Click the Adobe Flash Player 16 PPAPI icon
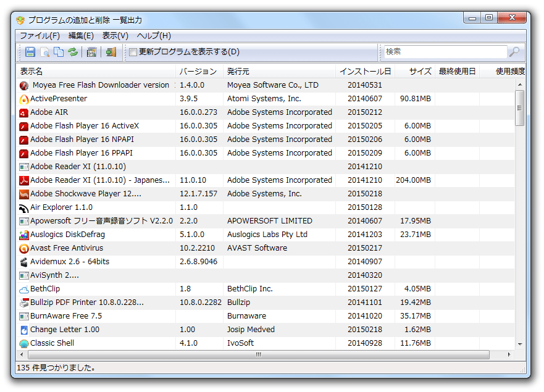The width and height of the screenshot is (544, 392). (x=24, y=153)
